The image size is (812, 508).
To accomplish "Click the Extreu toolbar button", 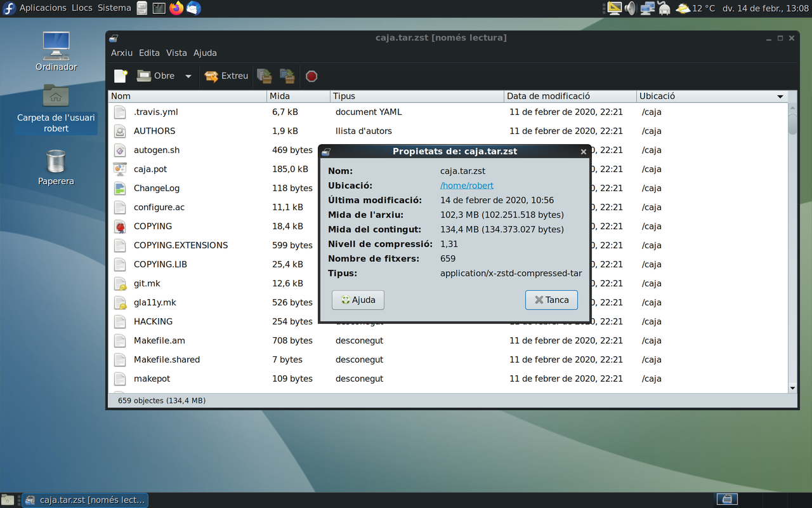I will click(226, 76).
